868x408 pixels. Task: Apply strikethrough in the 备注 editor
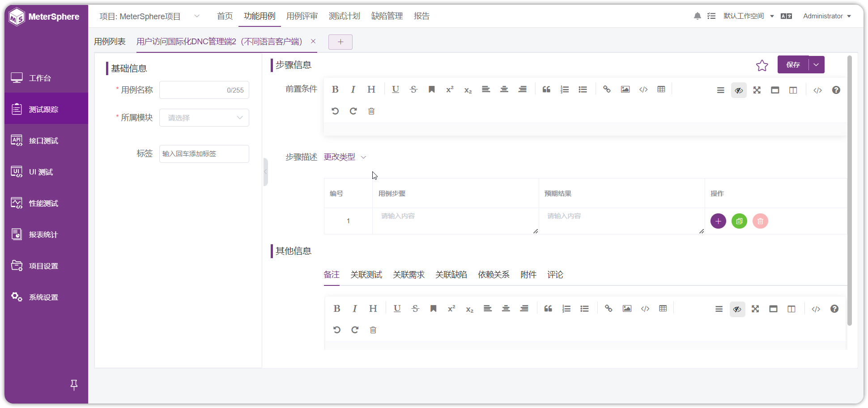[415, 309]
